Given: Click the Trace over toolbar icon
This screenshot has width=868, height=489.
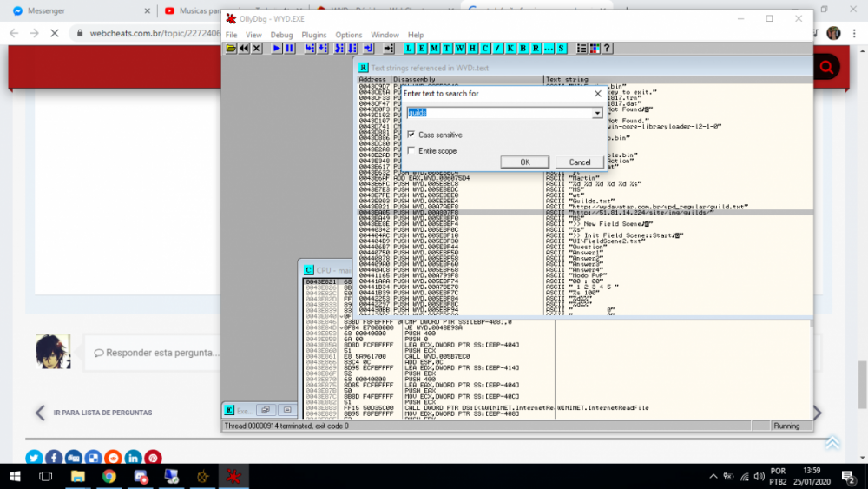Looking at the screenshot, I should [352, 48].
